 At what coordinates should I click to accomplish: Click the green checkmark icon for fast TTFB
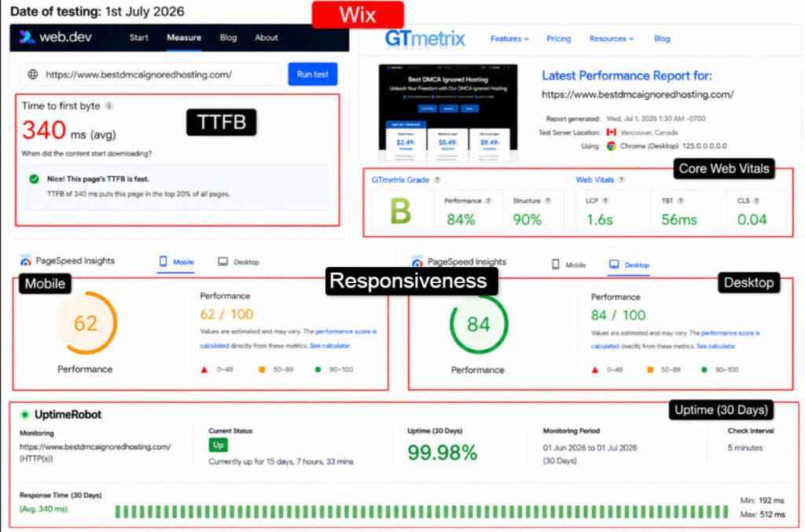34,179
